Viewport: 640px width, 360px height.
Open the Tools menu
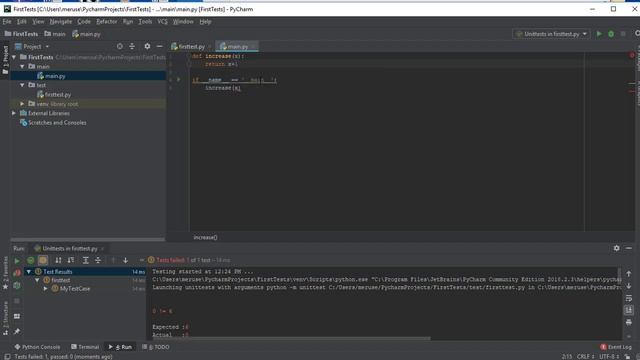(x=145, y=22)
